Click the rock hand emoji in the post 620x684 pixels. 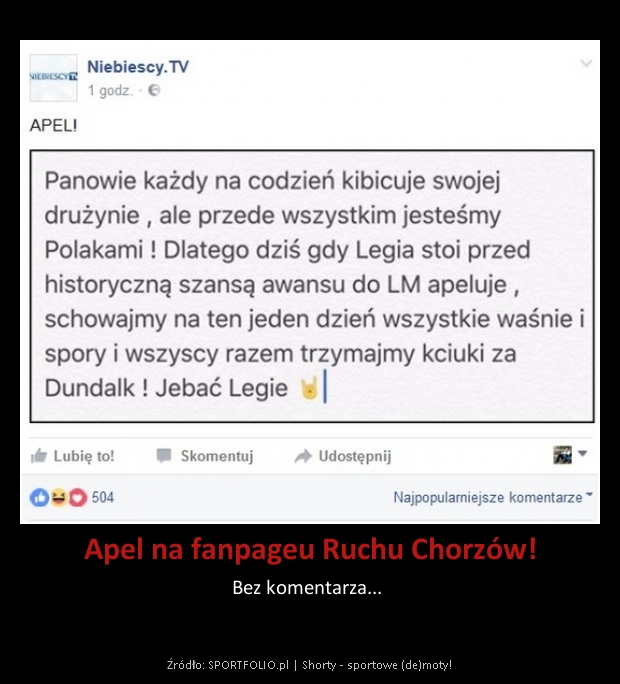[309, 387]
